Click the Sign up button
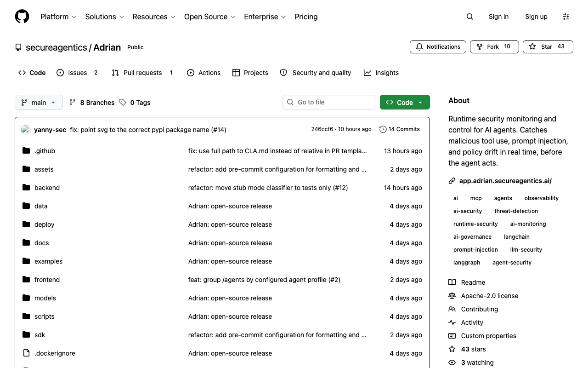This screenshot has height=368, width=588. [537, 17]
